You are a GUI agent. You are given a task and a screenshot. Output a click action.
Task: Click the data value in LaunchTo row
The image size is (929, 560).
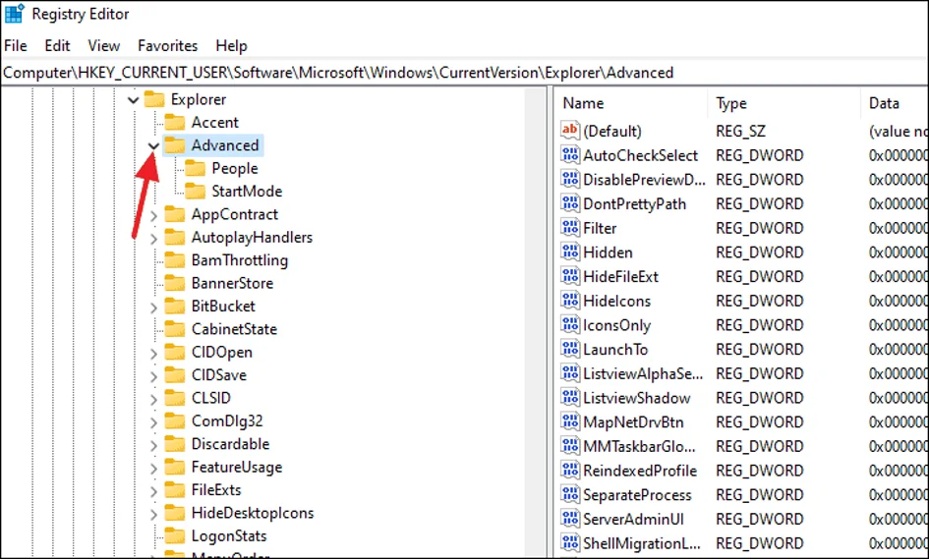(899, 349)
